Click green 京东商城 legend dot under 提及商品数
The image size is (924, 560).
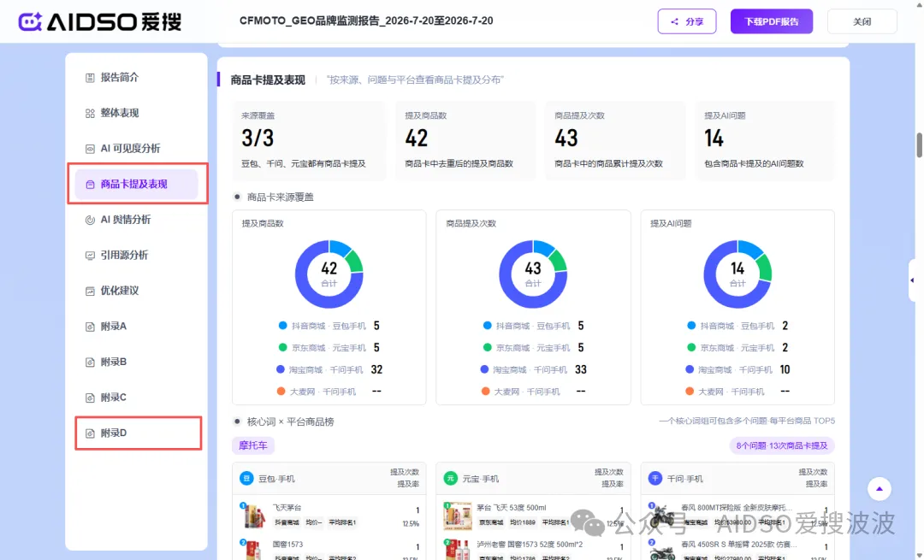pos(282,347)
